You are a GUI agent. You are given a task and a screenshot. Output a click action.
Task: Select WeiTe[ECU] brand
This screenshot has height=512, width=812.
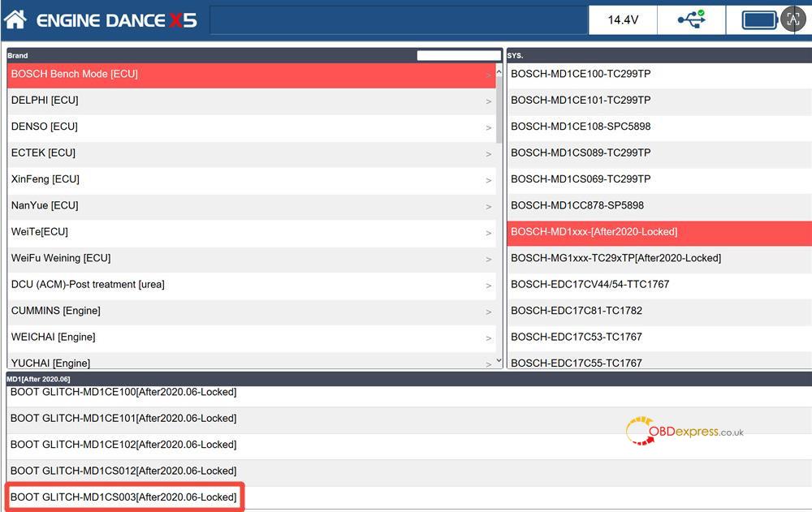[x=251, y=233]
